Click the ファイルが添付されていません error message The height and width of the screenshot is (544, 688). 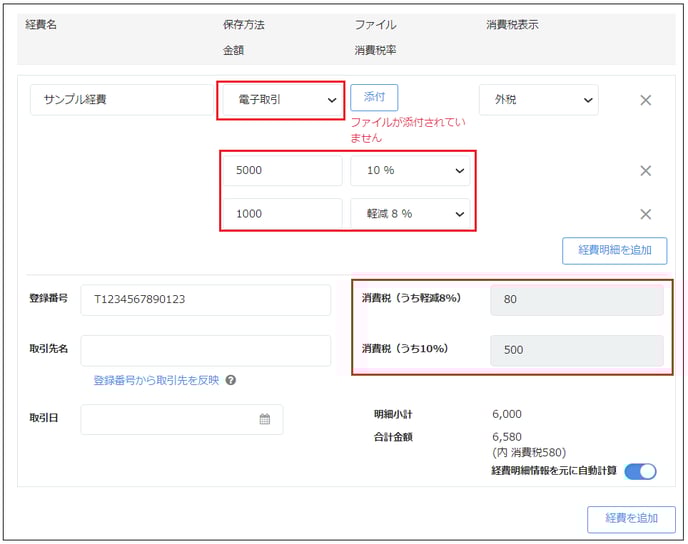tap(408, 130)
